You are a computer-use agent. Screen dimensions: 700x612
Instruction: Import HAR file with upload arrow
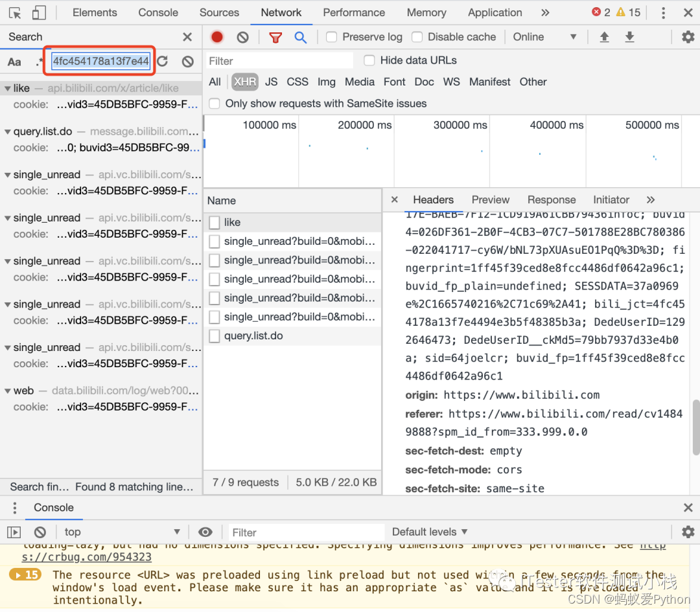click(604, 37)
